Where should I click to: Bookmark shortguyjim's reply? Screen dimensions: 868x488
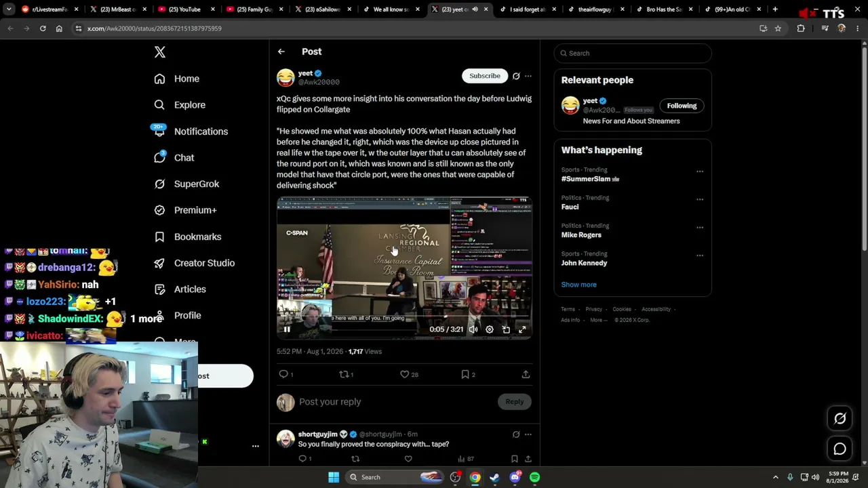point(515,459)
